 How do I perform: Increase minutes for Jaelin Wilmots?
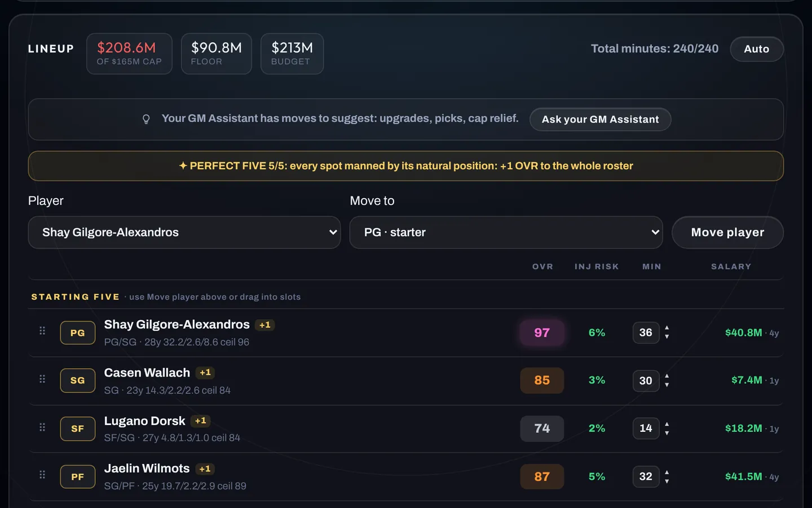pos(667,472)
